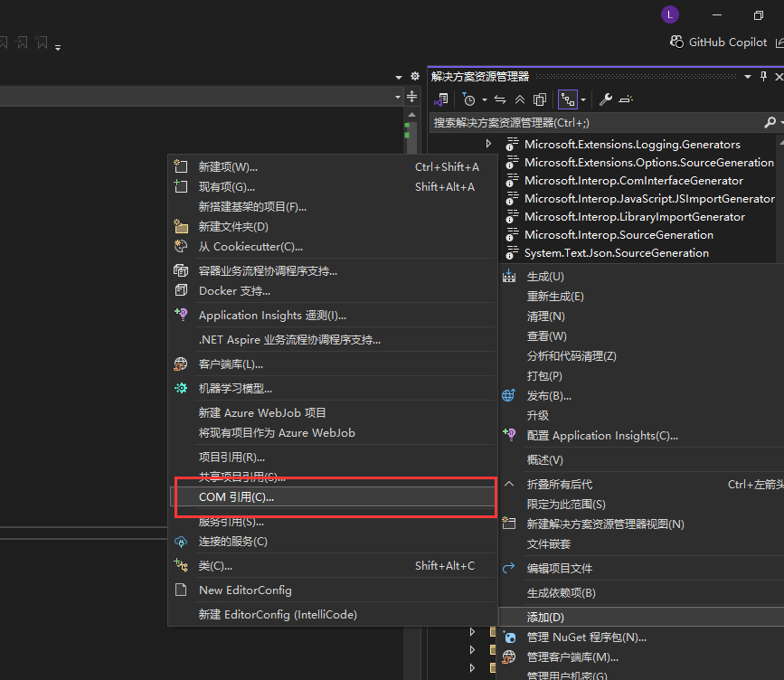
Task: Click the Collapse All double-chevron icon
Action: pos(520,99)
